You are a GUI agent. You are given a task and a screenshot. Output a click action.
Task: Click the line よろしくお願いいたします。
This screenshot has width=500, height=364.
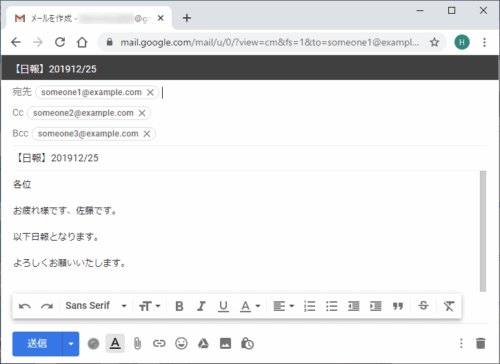(70, 263)
